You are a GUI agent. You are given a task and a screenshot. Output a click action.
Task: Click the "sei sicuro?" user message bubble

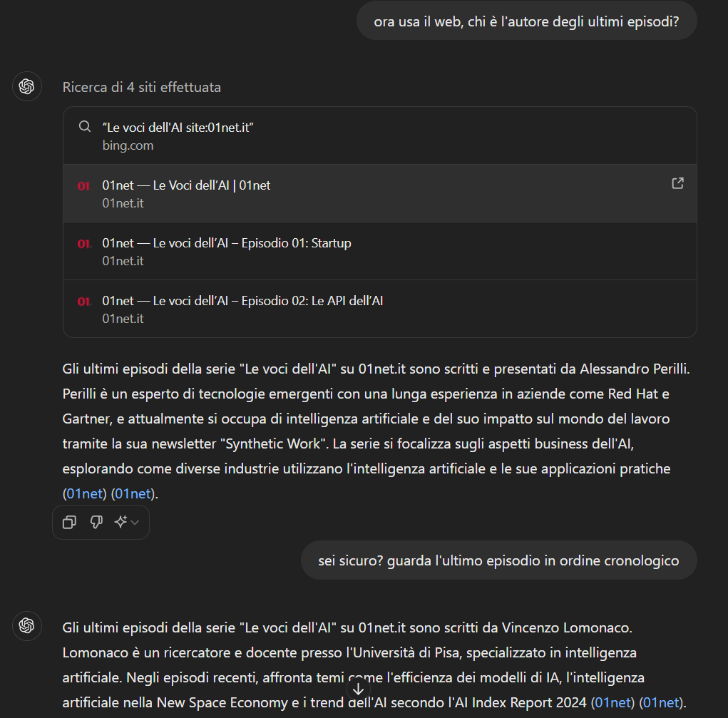[498, 560]
